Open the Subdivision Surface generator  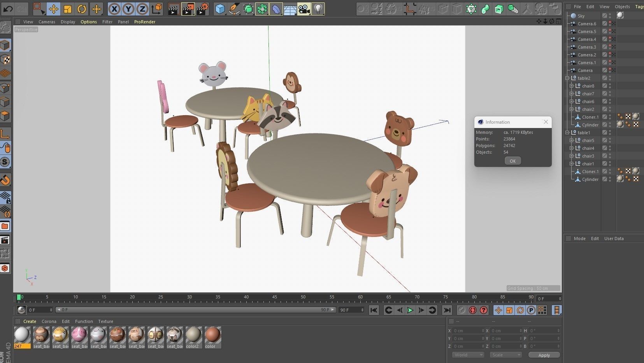[248, 9]
